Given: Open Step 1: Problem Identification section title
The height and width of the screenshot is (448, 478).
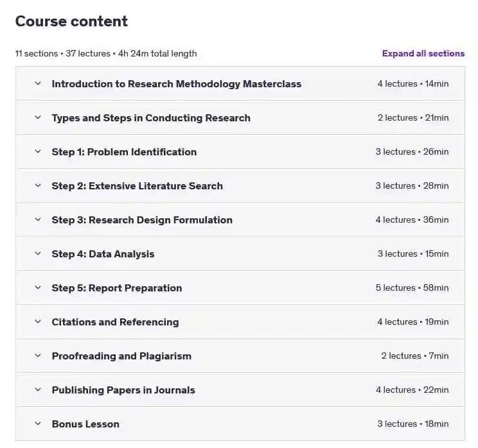Looking at the screenshot, I should (x=124, y=152).
